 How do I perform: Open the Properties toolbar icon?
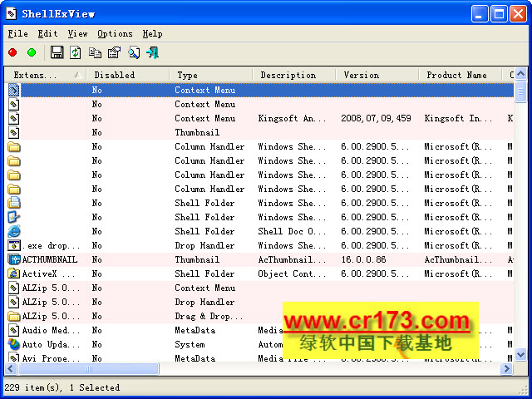tap(115, 52)
